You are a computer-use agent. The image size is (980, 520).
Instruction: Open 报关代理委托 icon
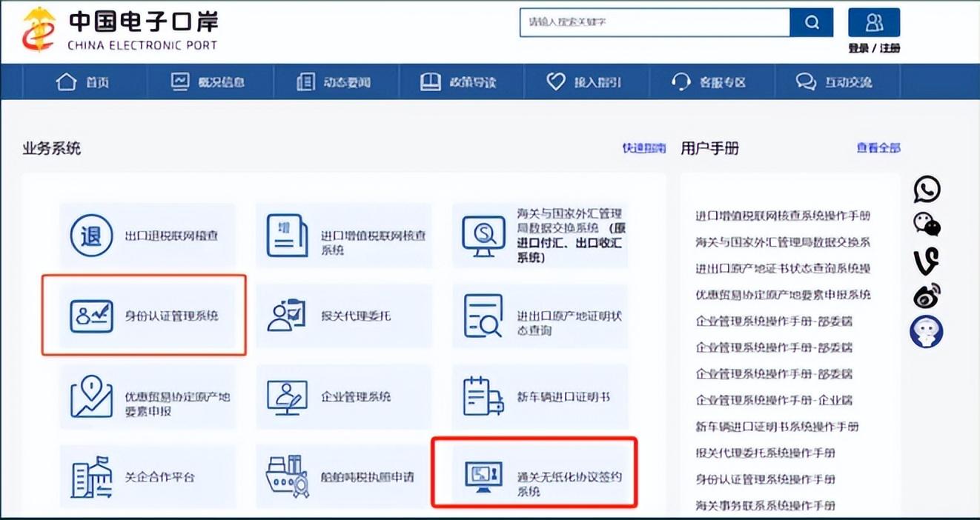point(287,316)
